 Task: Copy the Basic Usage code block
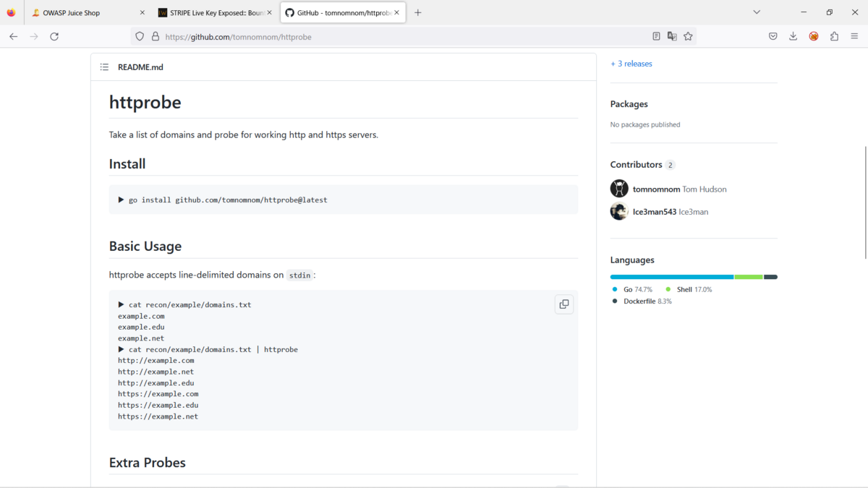[564, 304]
